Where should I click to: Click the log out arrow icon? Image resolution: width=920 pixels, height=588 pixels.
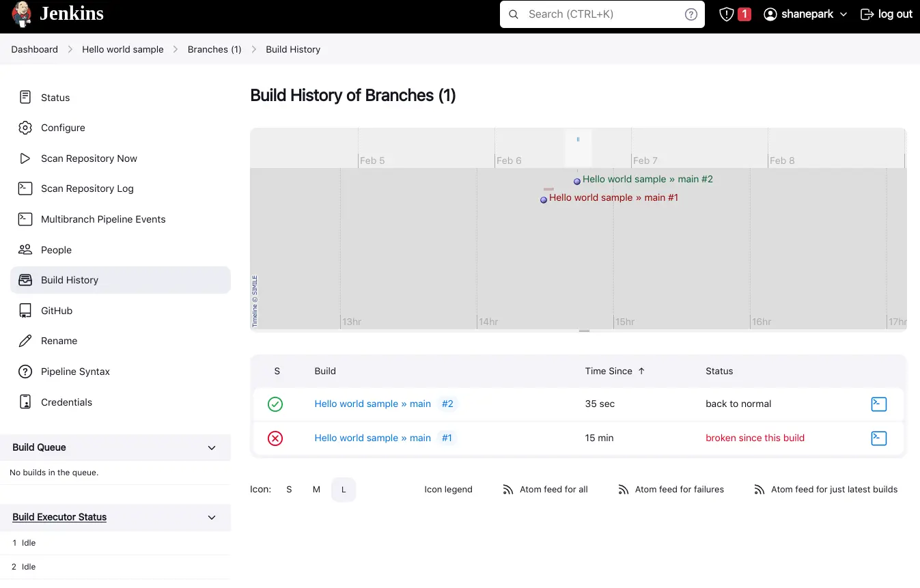coord(867,14)
